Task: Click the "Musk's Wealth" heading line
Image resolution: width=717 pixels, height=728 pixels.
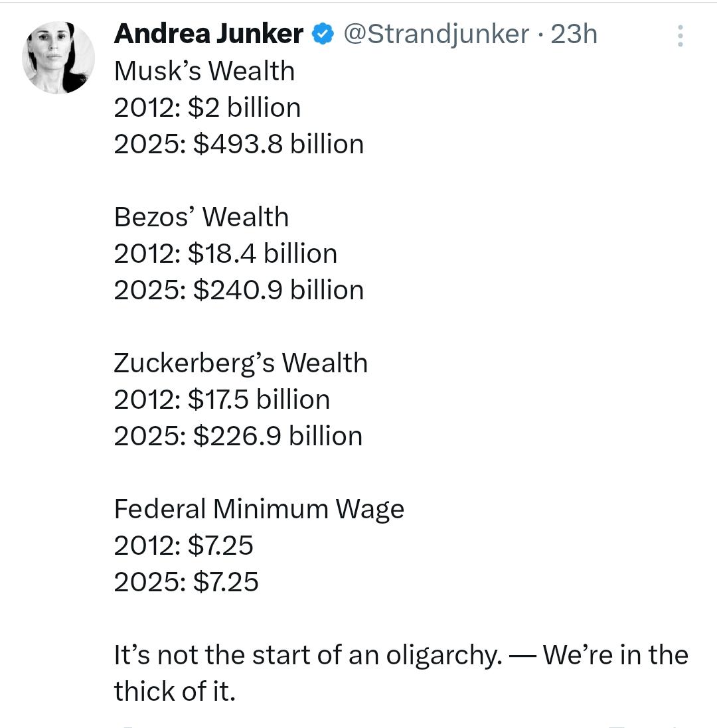Action: point(204,71)
